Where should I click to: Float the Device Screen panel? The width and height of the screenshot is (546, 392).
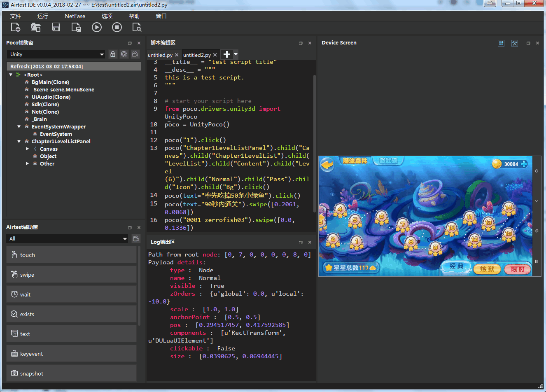click(x=528, y=43)
